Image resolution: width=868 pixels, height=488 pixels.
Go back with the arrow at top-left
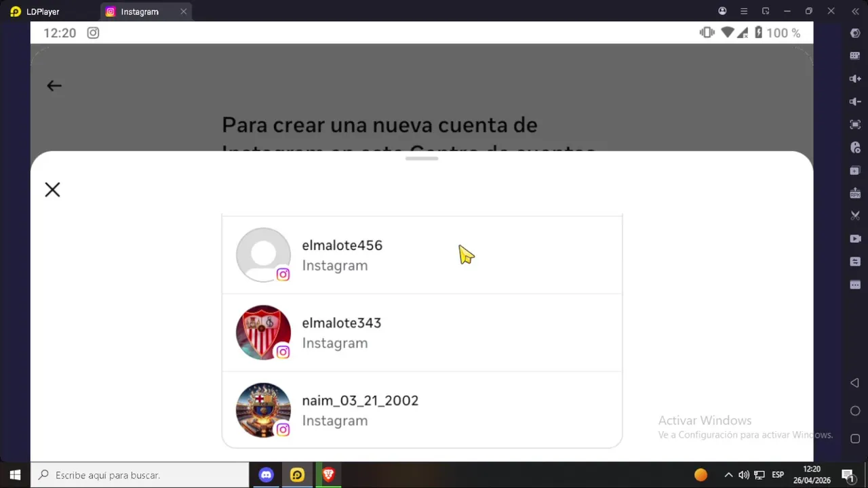coord(54,85)
